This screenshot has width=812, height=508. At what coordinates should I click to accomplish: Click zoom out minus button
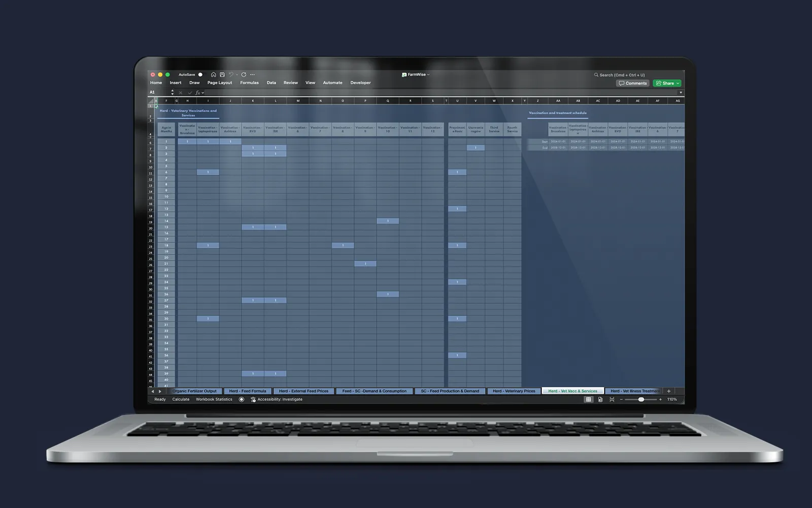(621, 399)
